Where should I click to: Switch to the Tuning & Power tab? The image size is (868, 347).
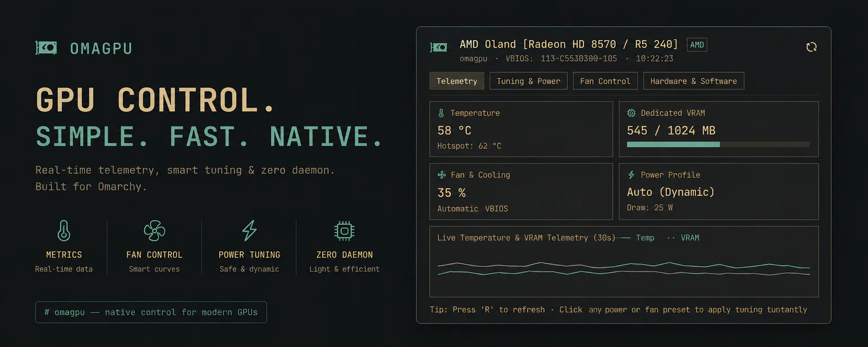pos(528,81)
